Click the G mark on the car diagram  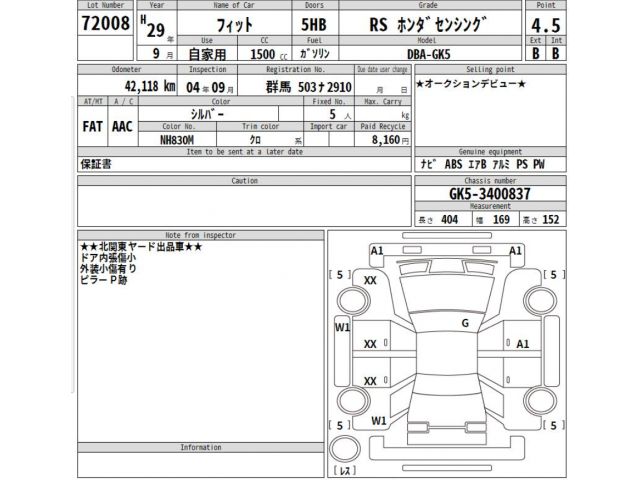465,323
